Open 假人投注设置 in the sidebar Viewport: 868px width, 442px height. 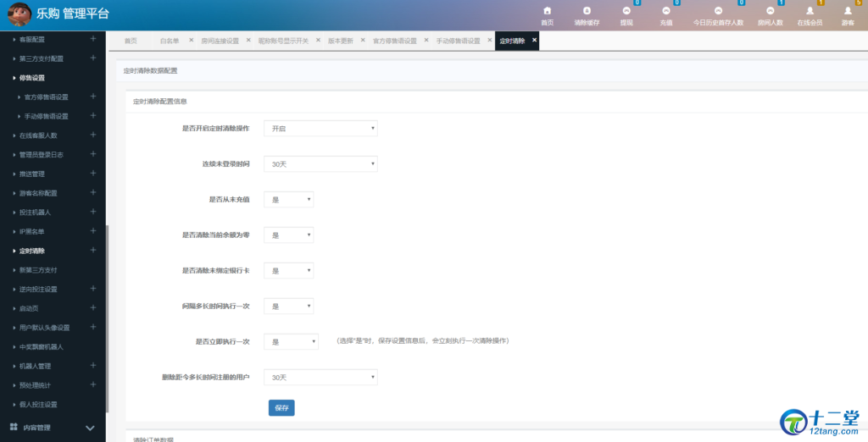[x=38, y=405]
